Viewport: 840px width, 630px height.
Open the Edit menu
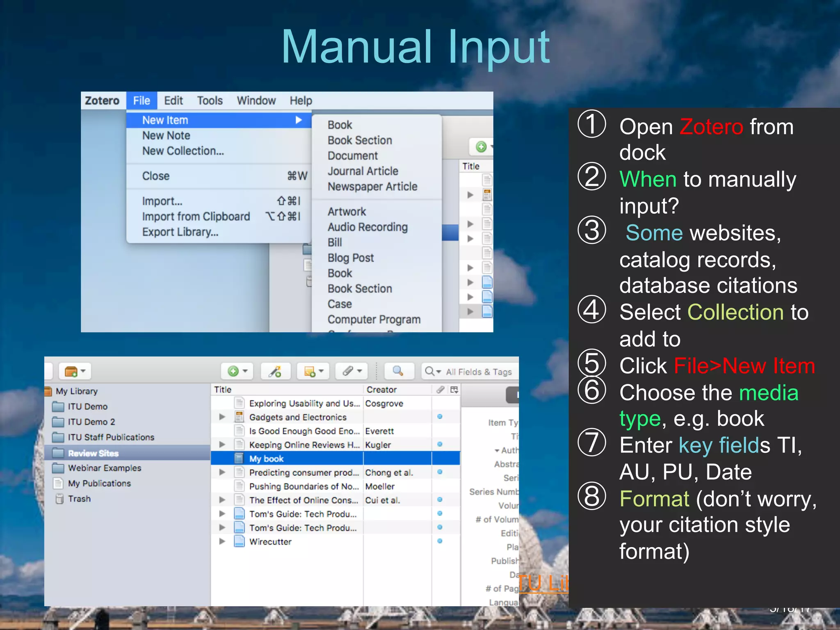pyautogui.click(x=173, y=100)
